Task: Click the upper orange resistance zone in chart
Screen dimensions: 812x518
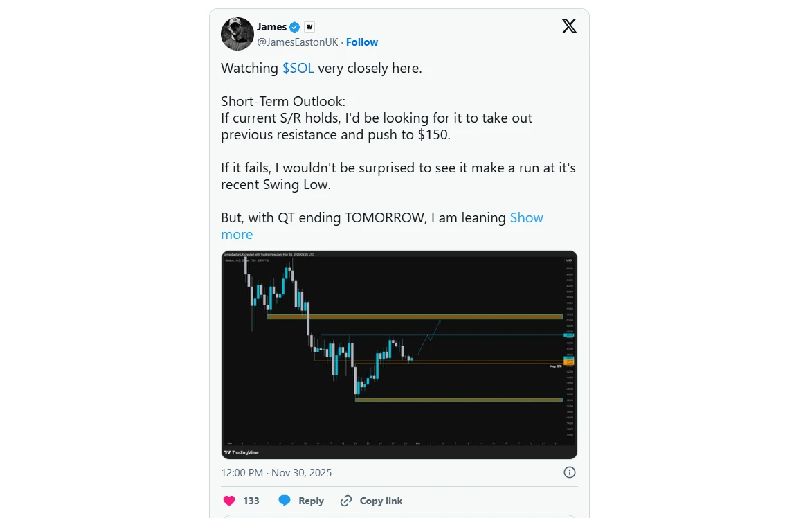Action: coord(415,316)
